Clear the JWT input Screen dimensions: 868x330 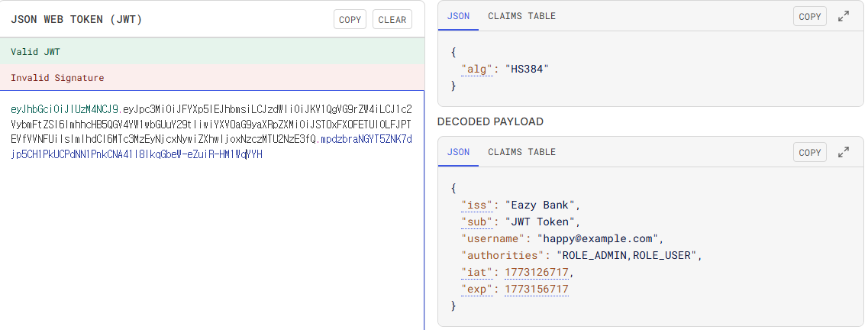pos(392,19)
